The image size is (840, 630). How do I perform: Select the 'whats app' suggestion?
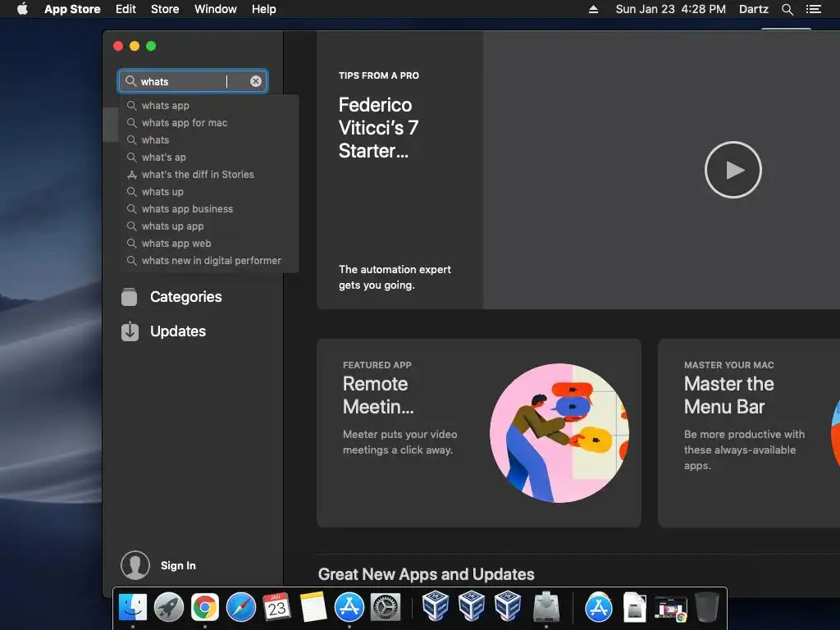click(x=209, y=106)
